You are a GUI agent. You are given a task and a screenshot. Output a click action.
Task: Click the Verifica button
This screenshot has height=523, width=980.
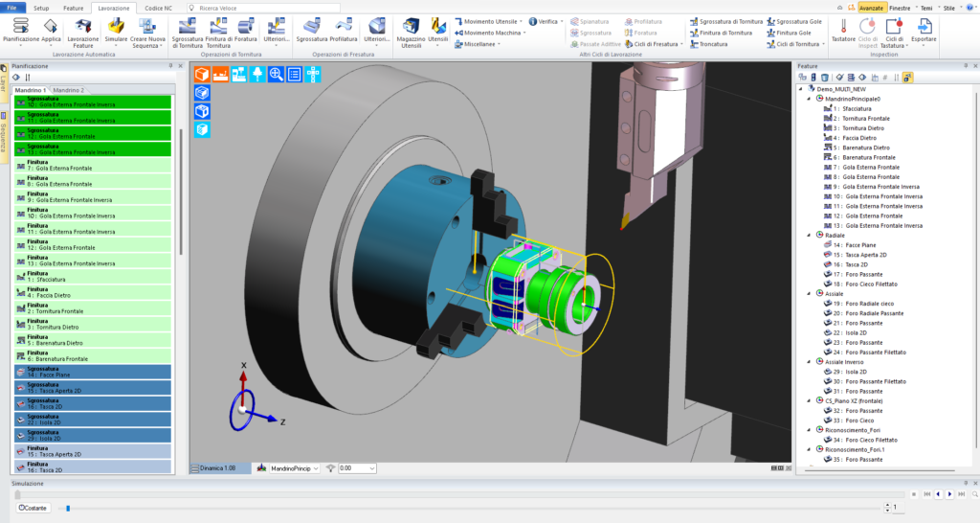pyautogui.click(x=545, y=21)
